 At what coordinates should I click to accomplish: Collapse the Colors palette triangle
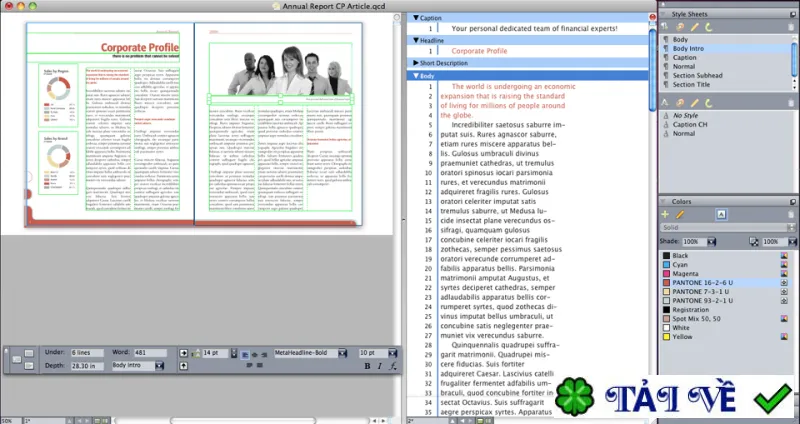tap(663, 202)
